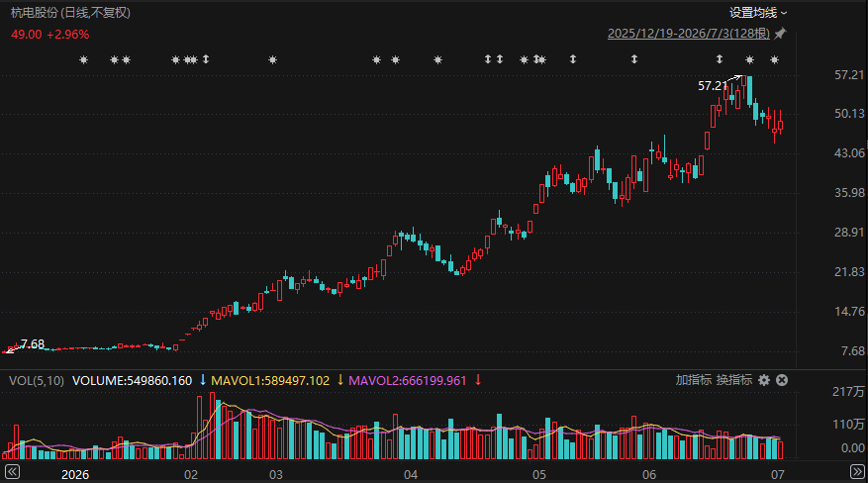Image resolution: width=868 pixels, height=483 pixels.
Task: Click the 2026 year label on time axis
Action: (75, 475)
